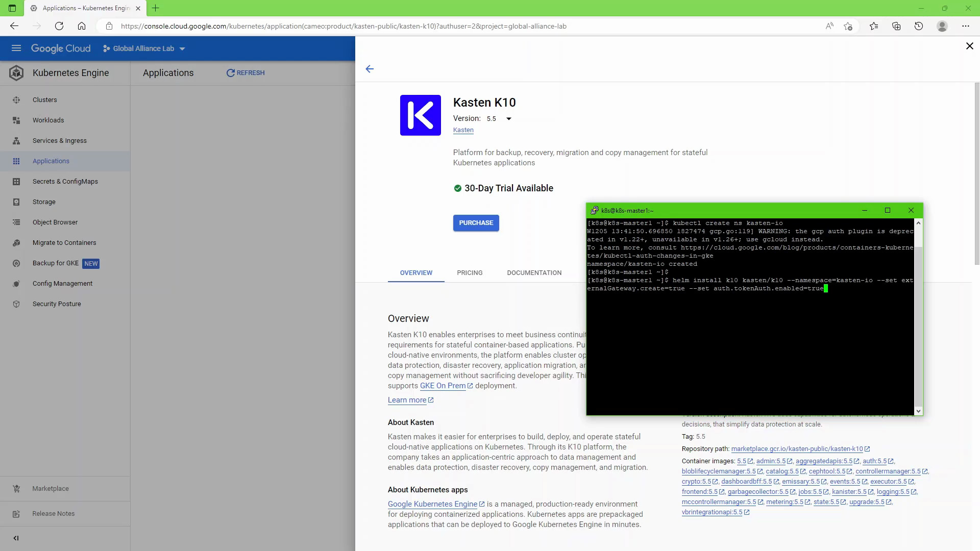Screen dimensions: 980x551
Task: Open a new browser tab
Action: pyautogui.click(x=156, y=8)
